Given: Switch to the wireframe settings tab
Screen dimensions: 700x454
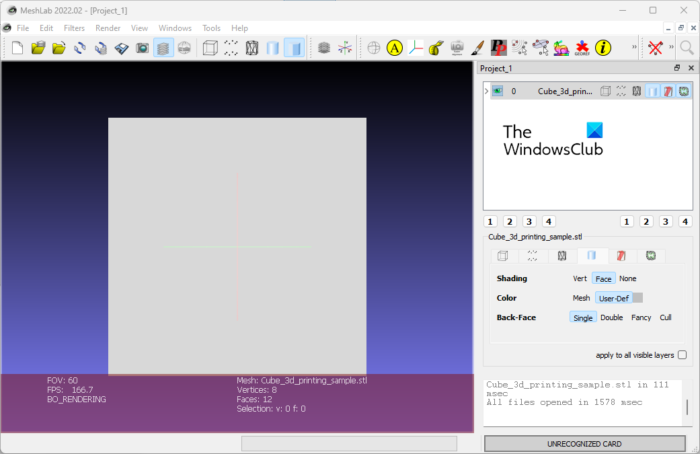Looking at the screenshot, I should 562,255.
